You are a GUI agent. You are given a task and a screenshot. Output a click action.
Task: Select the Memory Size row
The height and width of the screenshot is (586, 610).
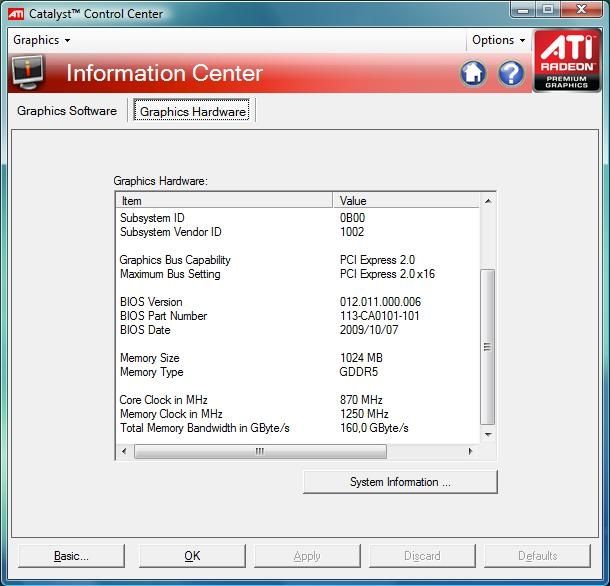coord(298,358)
